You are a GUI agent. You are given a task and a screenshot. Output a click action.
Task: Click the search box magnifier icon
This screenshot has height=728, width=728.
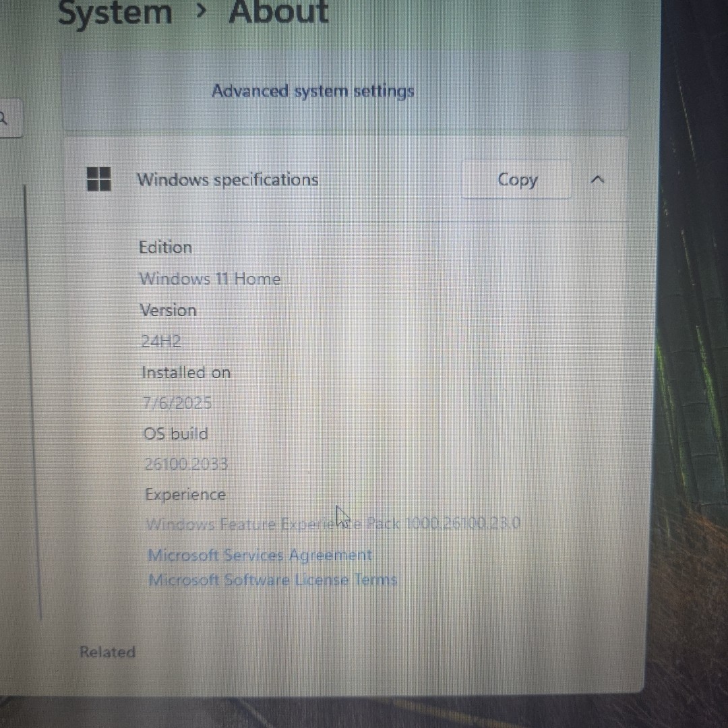pos(2,119)
